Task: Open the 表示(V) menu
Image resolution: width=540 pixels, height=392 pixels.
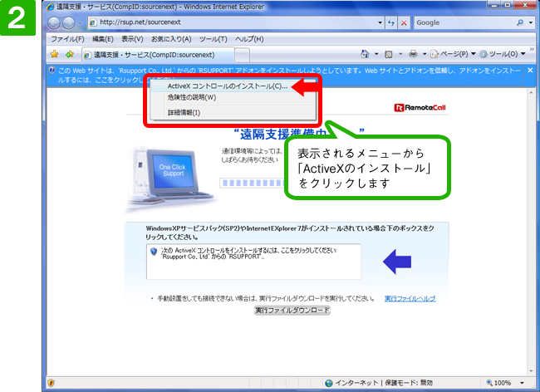Action: pos(132,39)
